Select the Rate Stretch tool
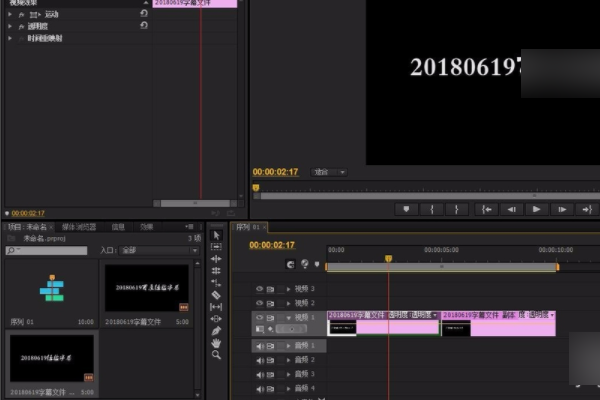This screenshot has width=600, height=400. click(216, 283)
